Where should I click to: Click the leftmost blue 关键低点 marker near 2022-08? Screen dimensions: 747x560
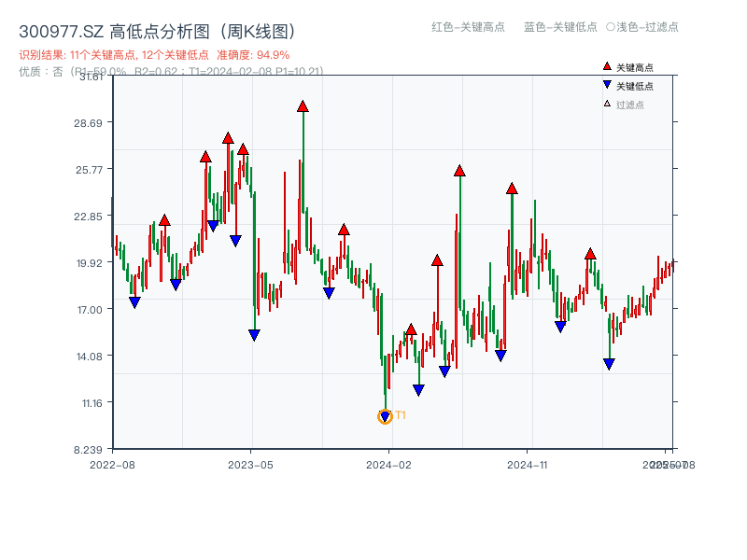click(x=134, y=301)
